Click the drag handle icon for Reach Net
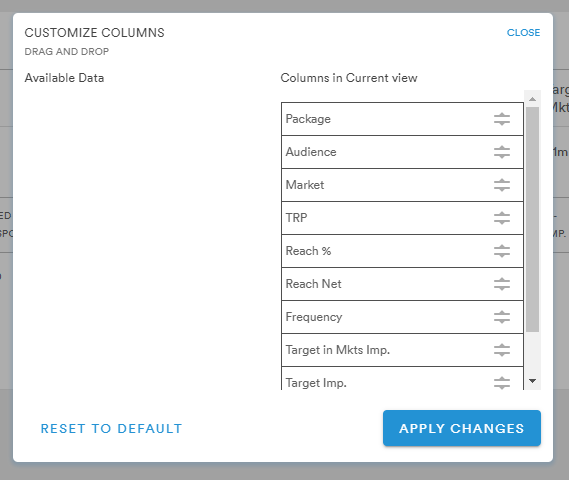Image resolution: width=569 pixels, height=480 pixels. pos(502,284)
